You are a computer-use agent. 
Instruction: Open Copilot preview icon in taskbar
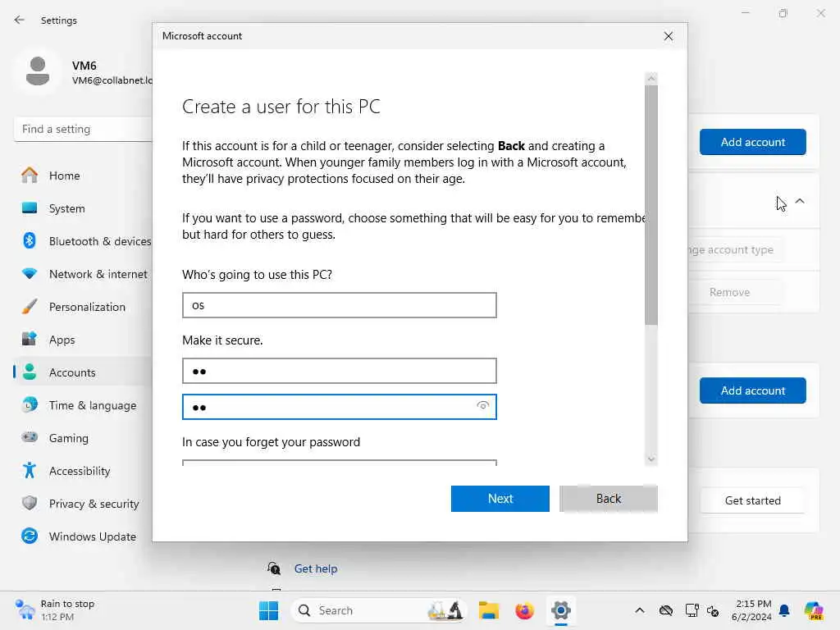[814, 610]
